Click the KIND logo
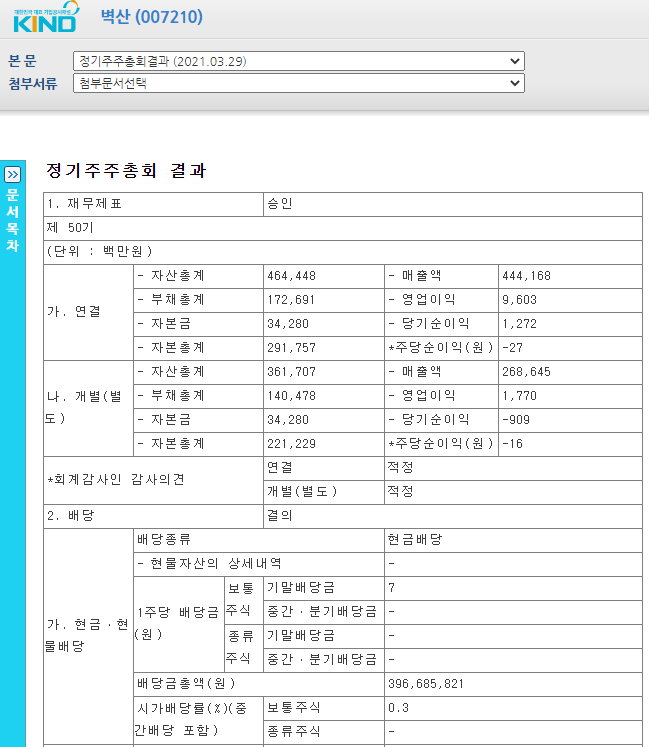Screen dimensions: 649x747 (46, 18)
